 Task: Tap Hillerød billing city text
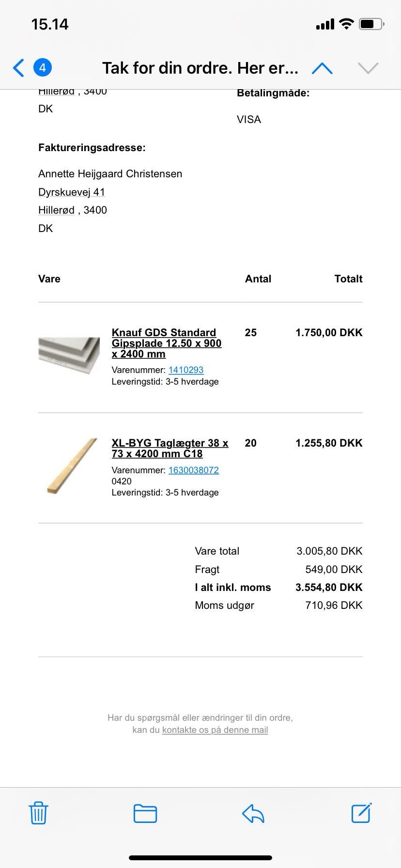(x=56, y=210)
